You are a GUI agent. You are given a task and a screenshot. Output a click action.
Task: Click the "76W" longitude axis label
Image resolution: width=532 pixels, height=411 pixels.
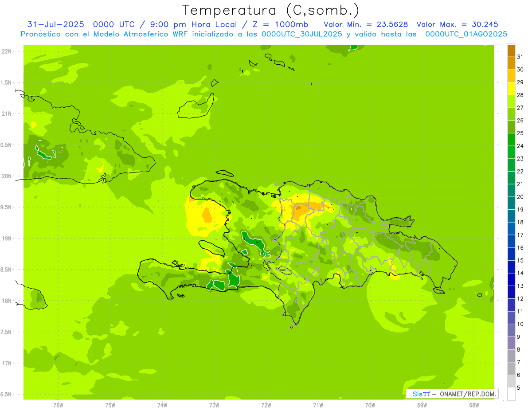pyautogui.click(x=58, y=405)
